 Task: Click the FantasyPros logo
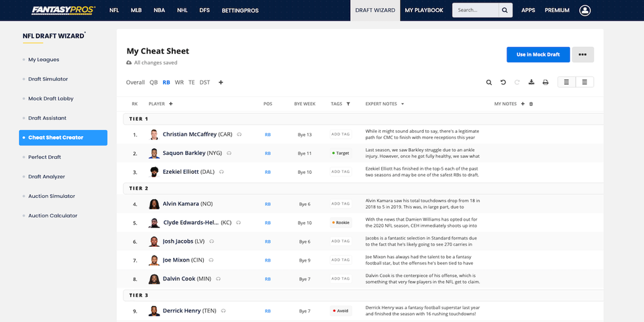click(x=64, y=10)
